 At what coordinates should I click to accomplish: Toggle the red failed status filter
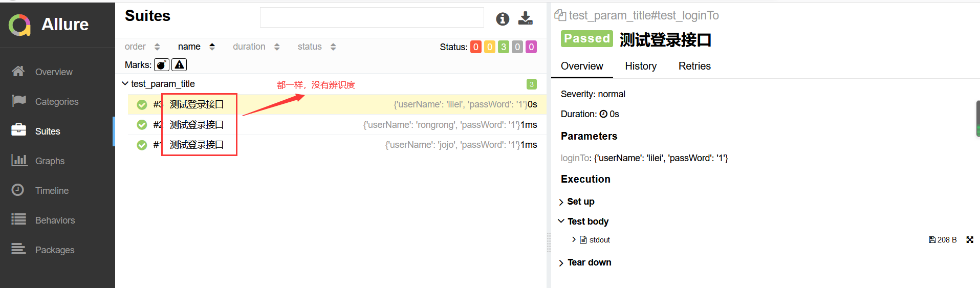pyautogui.click(x=476, y=47)
